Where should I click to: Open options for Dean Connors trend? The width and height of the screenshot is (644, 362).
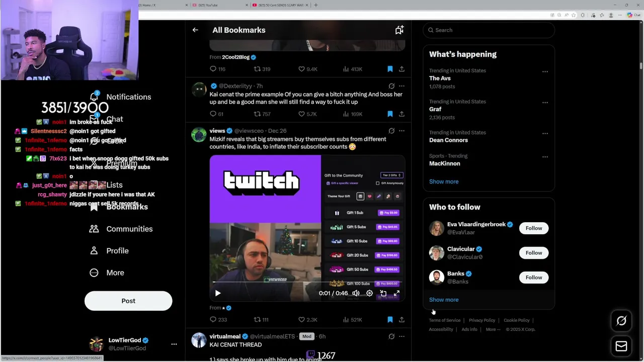point(545,133)
